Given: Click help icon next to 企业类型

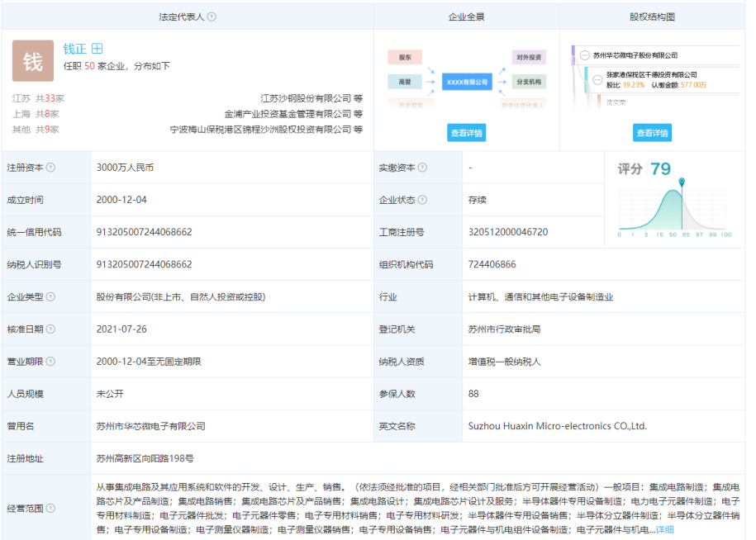Looking at the screenshot, I should pyautogui.click(x=50, y=296).
